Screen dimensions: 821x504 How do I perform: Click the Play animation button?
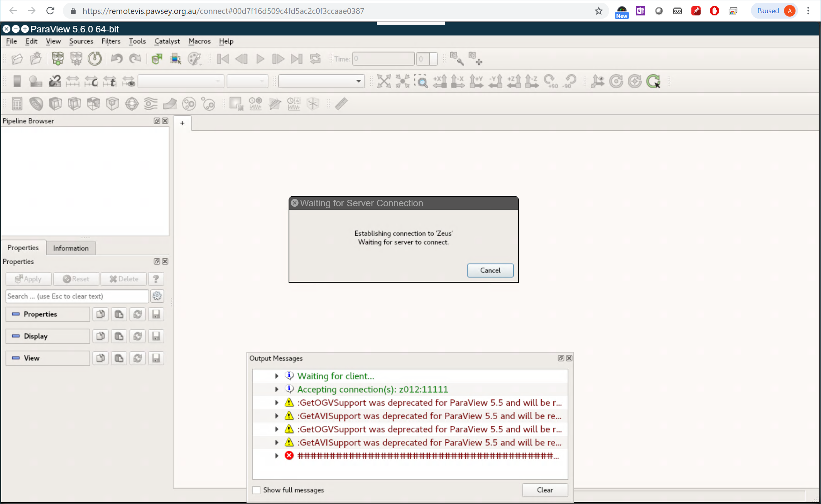pos(260,59)
